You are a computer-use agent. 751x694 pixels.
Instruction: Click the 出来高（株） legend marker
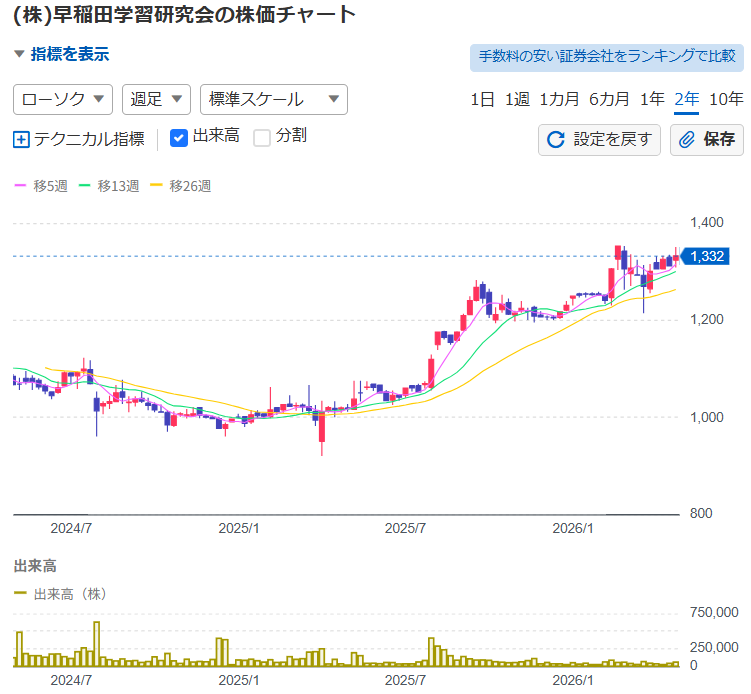tap(20, 593)
